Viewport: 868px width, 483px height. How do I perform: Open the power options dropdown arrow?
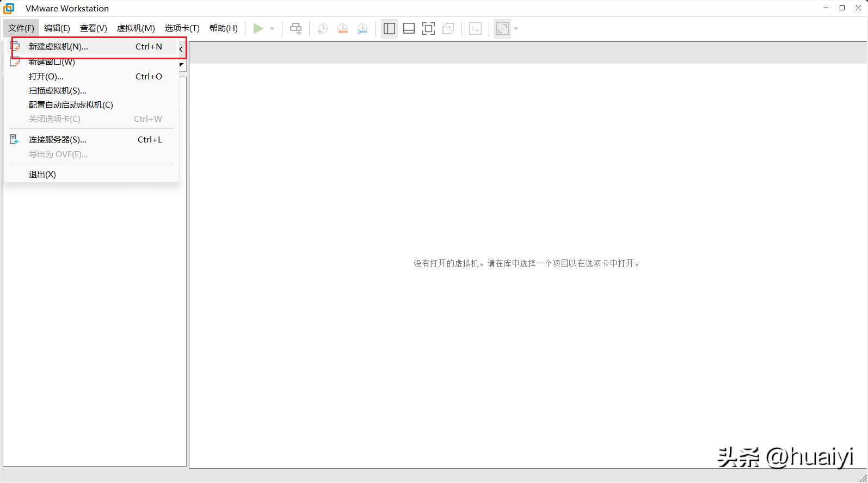272,29
